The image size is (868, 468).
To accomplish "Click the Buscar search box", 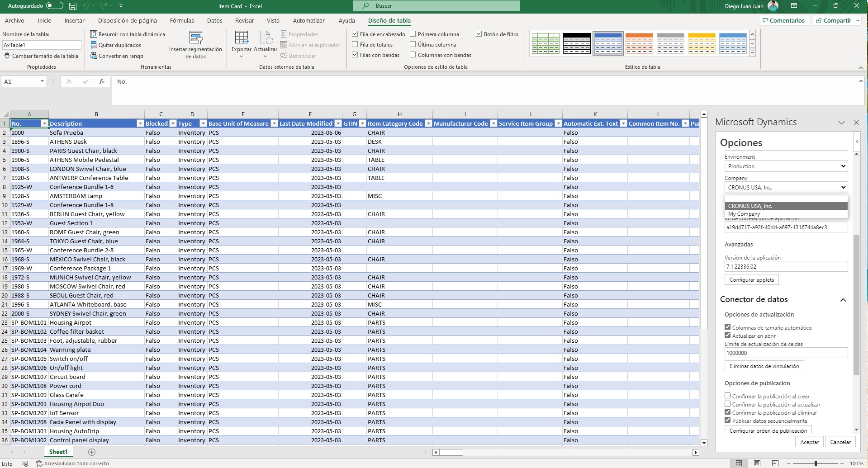I will [436, 6].
